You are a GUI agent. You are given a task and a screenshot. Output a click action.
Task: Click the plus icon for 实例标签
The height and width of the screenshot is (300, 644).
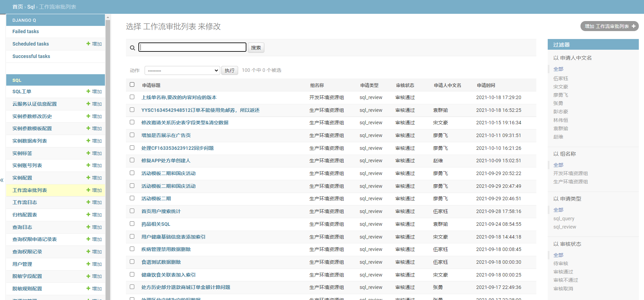[88, 153]
